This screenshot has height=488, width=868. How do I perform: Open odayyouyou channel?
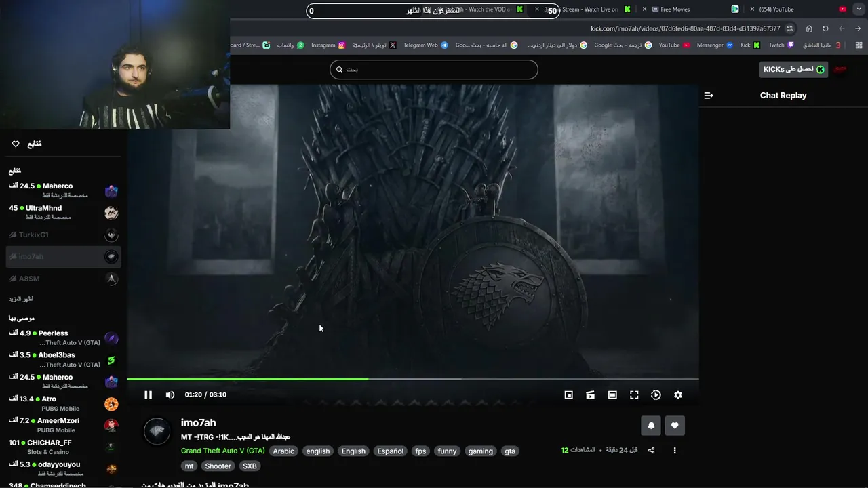point(63,468)
